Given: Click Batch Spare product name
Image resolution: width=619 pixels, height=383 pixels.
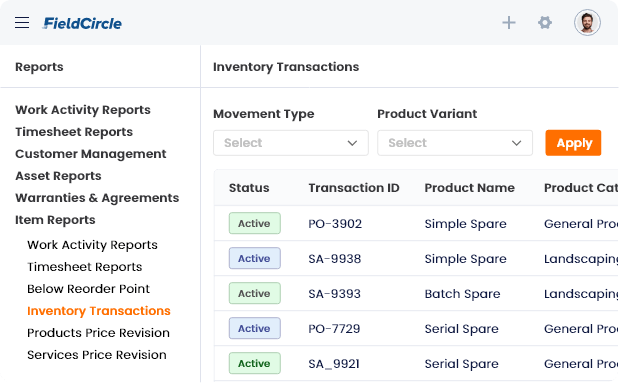Looking at the screenshot, I should click(462, 294).
